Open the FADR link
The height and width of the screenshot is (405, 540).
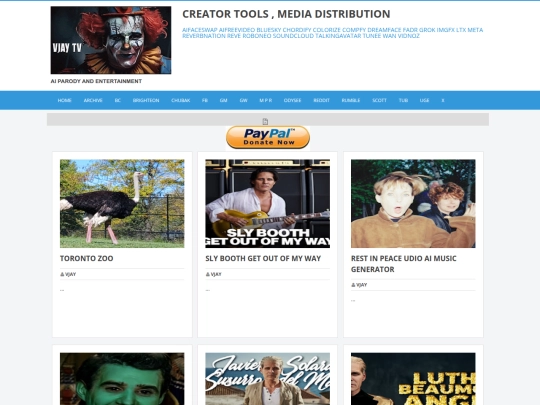point(410,30)
